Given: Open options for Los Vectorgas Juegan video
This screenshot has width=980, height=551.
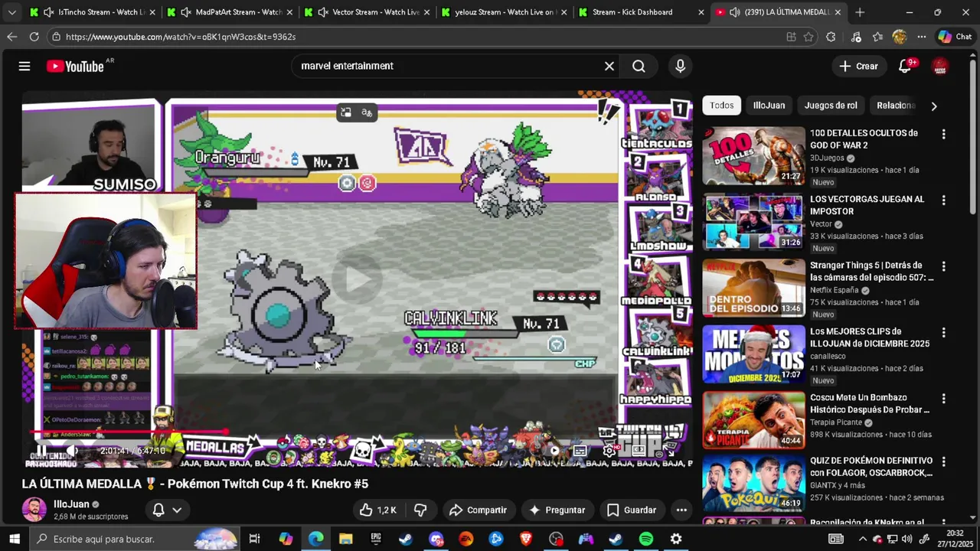Looking at the screenshot, I should [x=943, y=201].
